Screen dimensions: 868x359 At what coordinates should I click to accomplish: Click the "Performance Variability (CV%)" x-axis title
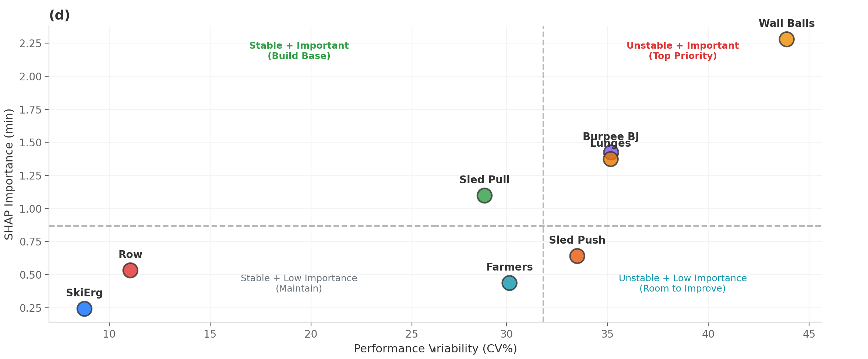click(x=435, y=349)
